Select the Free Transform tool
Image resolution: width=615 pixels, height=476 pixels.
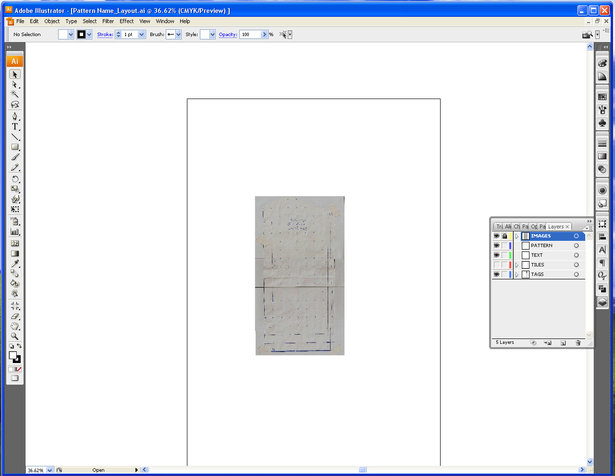point(15,209)
